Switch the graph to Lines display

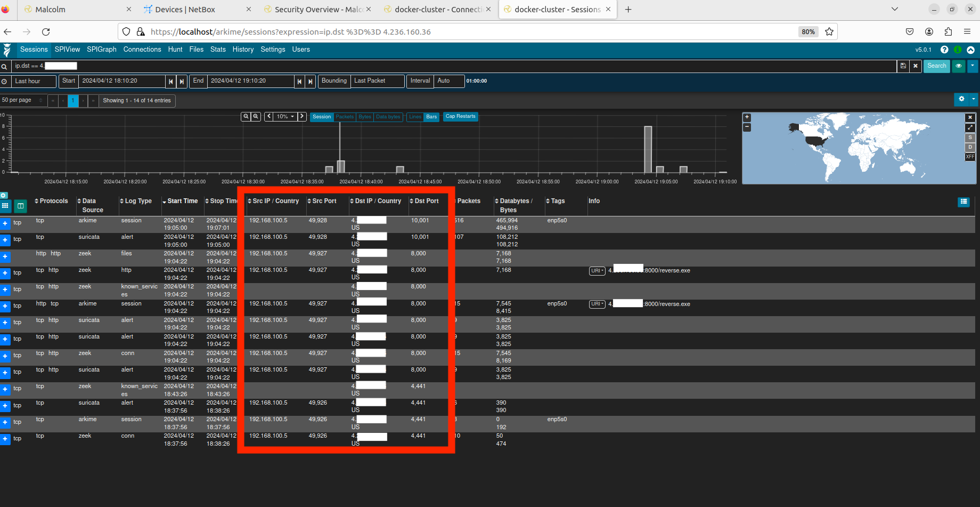pyautogui.click(x=415, y=117)
